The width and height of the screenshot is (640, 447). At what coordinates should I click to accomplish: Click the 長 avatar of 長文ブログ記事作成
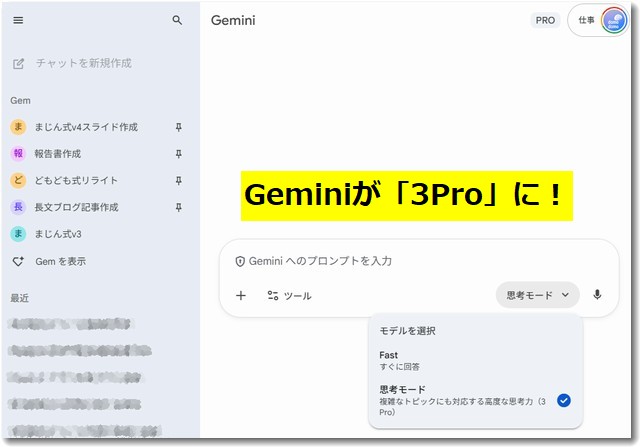tap(18, 207)
